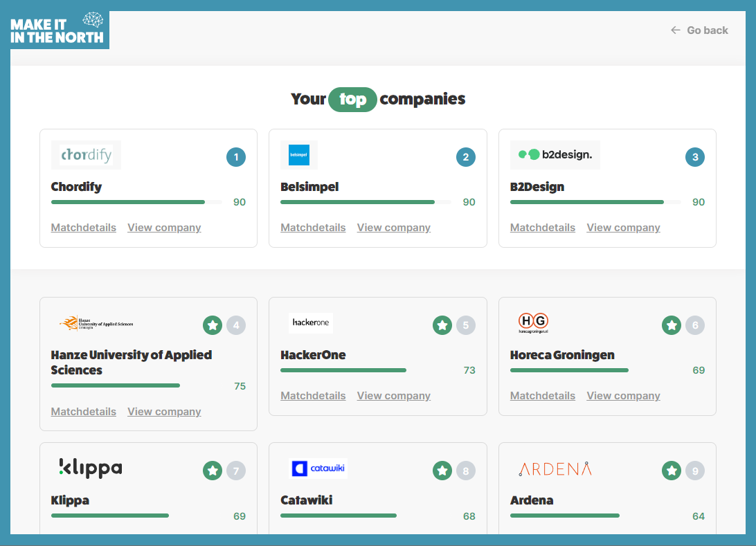Toggle favorite star for HackerOne
This screenshot has width=756, height=546.
[x=442, y=325]
